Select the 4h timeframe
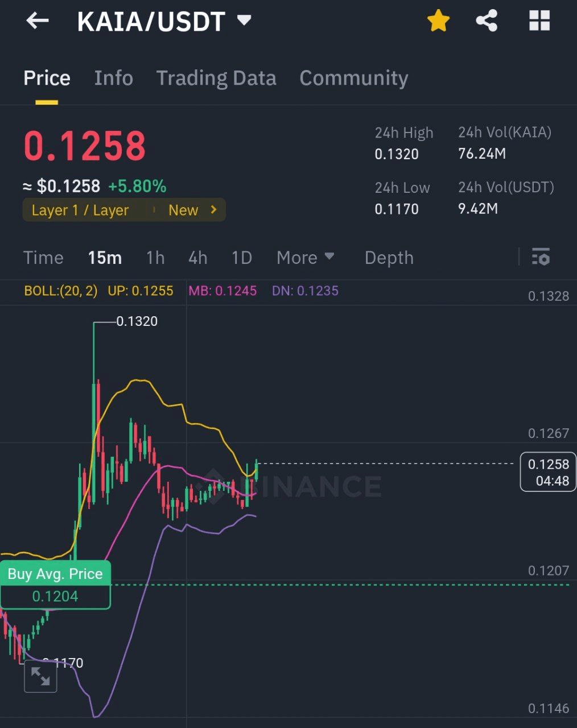 pos(197,258)
